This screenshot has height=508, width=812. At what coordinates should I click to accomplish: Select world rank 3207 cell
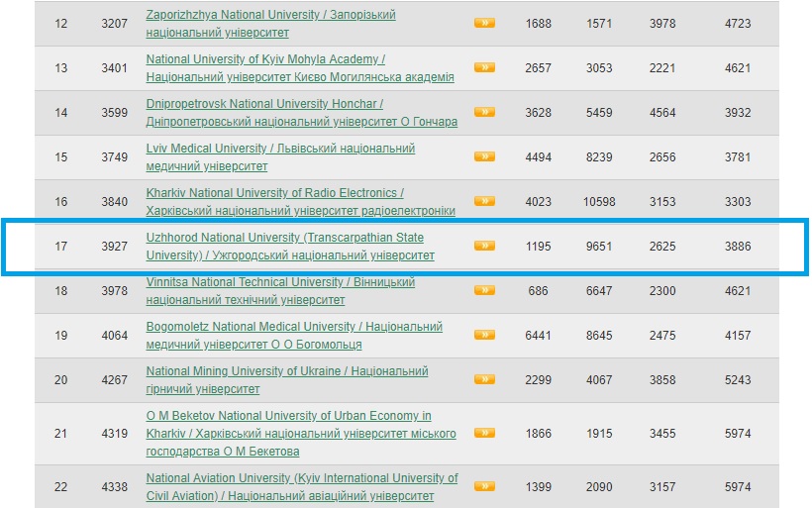115,24
